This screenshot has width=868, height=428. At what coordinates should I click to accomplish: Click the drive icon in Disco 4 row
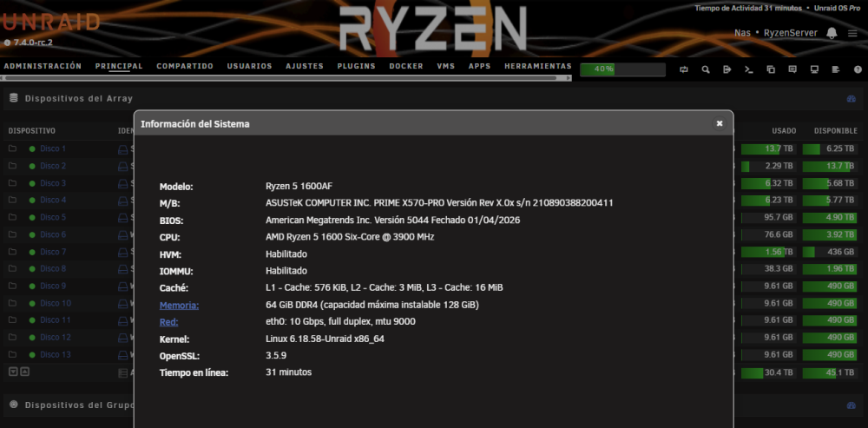[122, 200]
